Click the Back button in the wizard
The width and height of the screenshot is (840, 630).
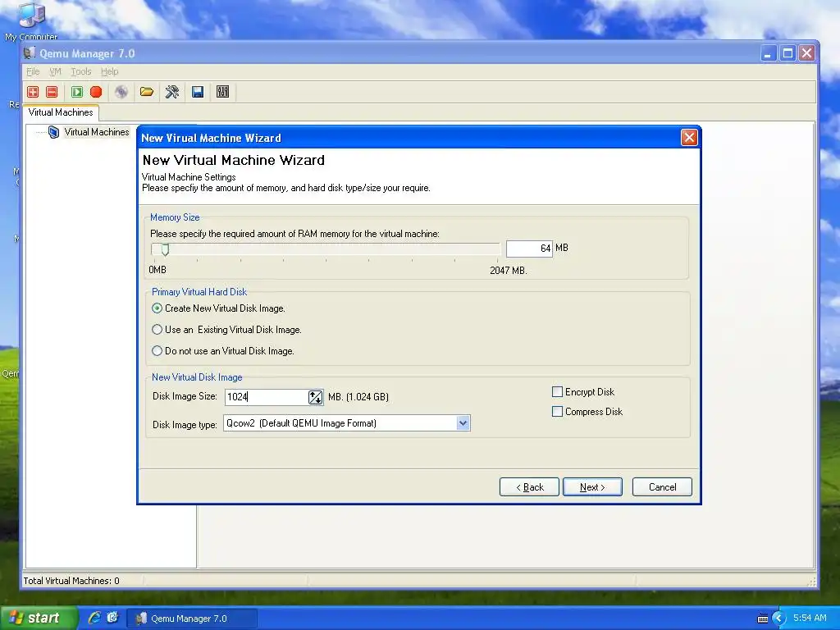pyautogui.click(x=529, y=487)
